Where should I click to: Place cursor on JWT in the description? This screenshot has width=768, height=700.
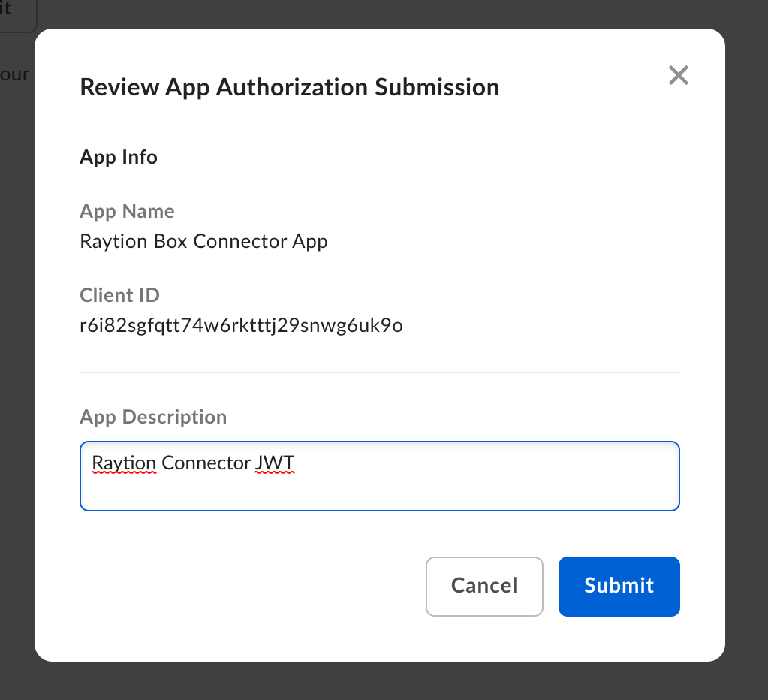tap(275, 463)
